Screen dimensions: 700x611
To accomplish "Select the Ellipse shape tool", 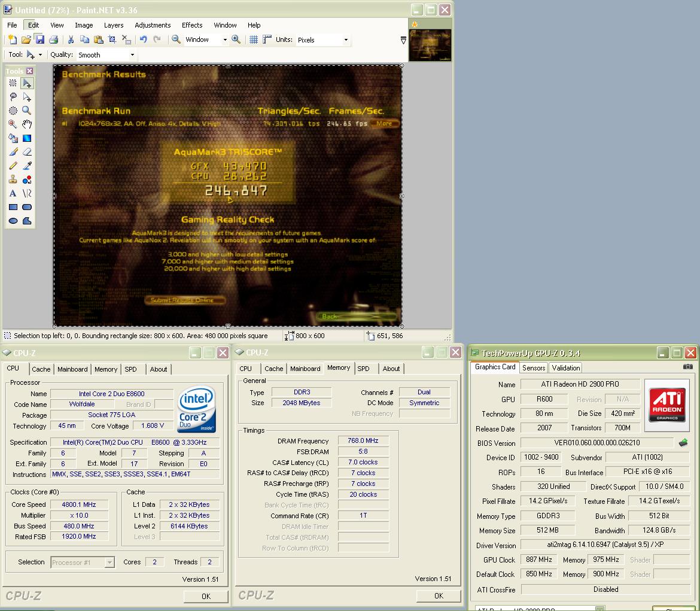I will click(x=13, y=221).
